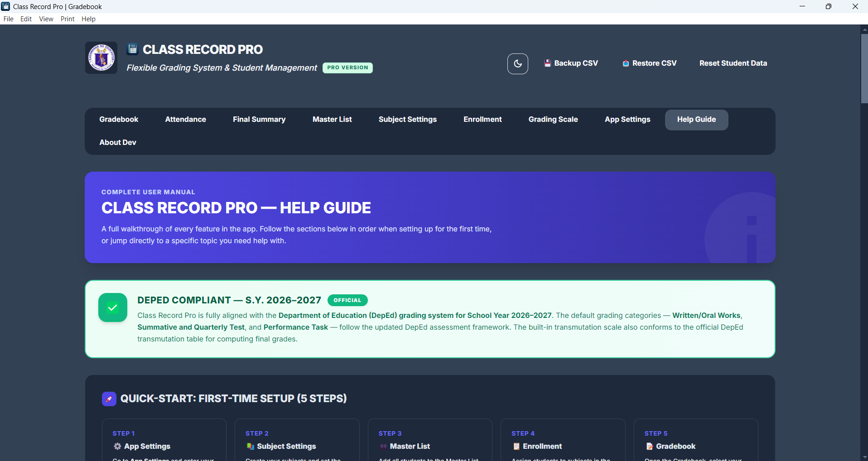This screenshot has height=461, width=868.
Task: Click the DepEd seal logo
Action: click(x=101, y=58)
